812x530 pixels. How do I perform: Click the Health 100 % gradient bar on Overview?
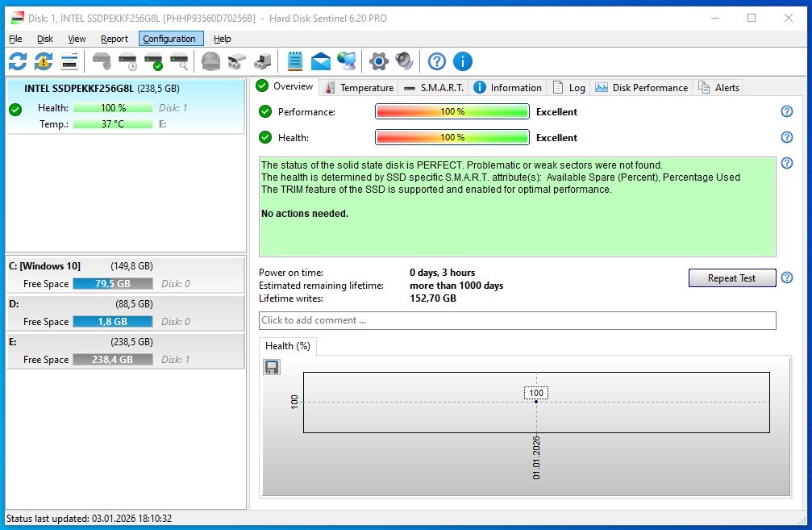[452, 137]
